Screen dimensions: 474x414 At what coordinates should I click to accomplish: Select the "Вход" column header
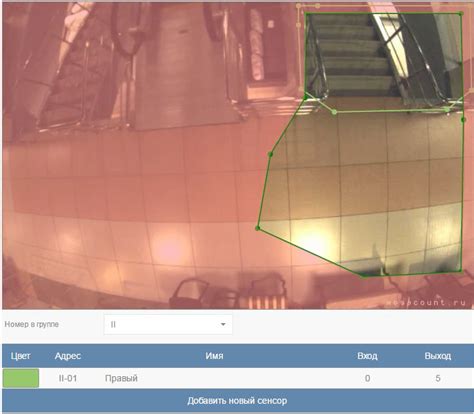[367, 356]
